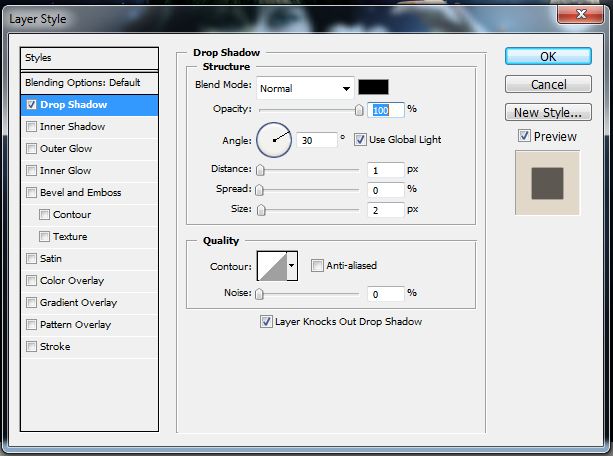Enable the Bevel and Emboss checkbox

click(31, 192)
